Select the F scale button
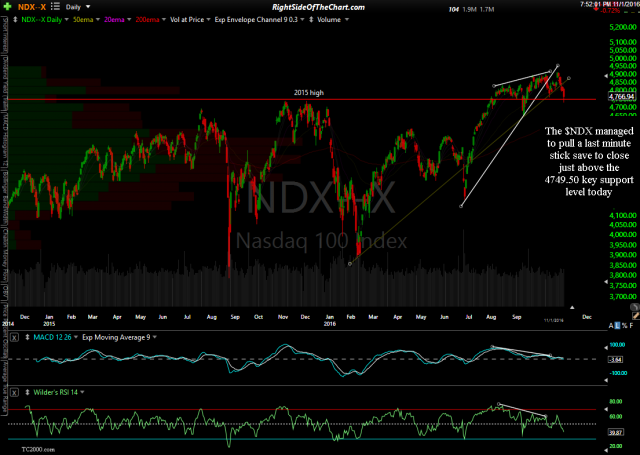The width and height of the screenshot is (640, 455). [631, 326]
